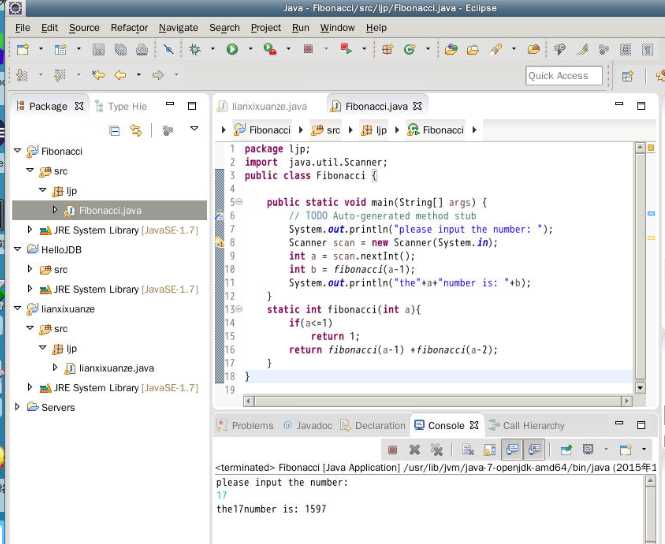
Task: Expand src folder under HelloJDB
Action: coord(30,269)
